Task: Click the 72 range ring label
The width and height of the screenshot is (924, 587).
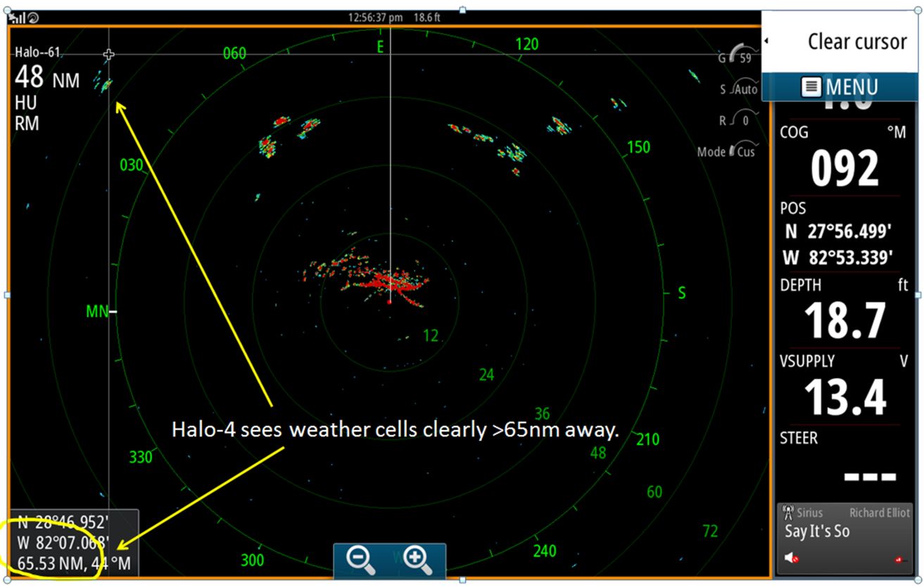Action: tap(709, 531)
